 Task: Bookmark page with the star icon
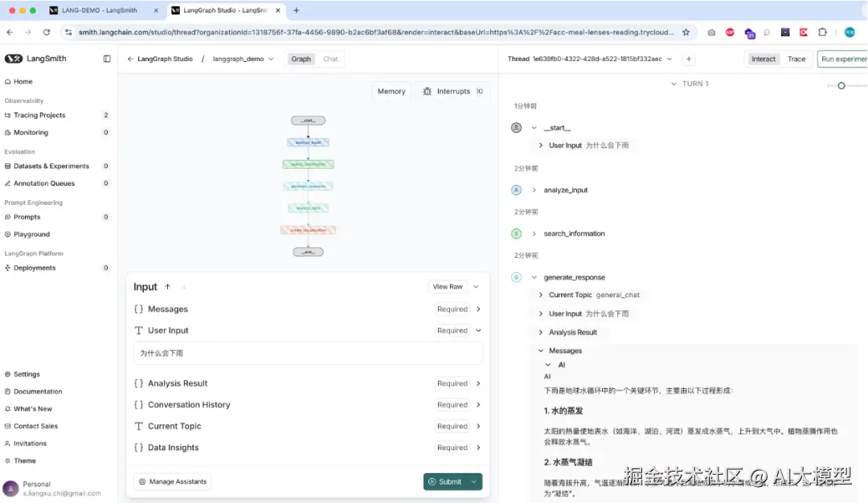(x=686, y=32)
